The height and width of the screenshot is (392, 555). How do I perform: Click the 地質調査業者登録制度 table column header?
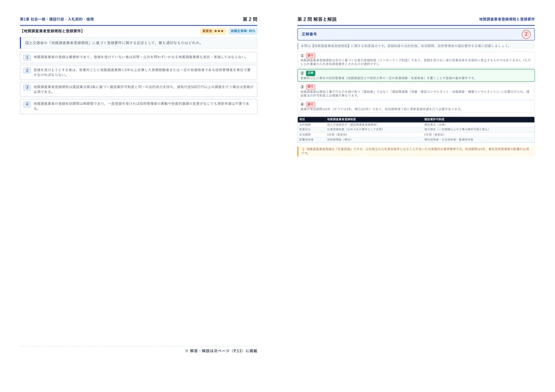341,120
